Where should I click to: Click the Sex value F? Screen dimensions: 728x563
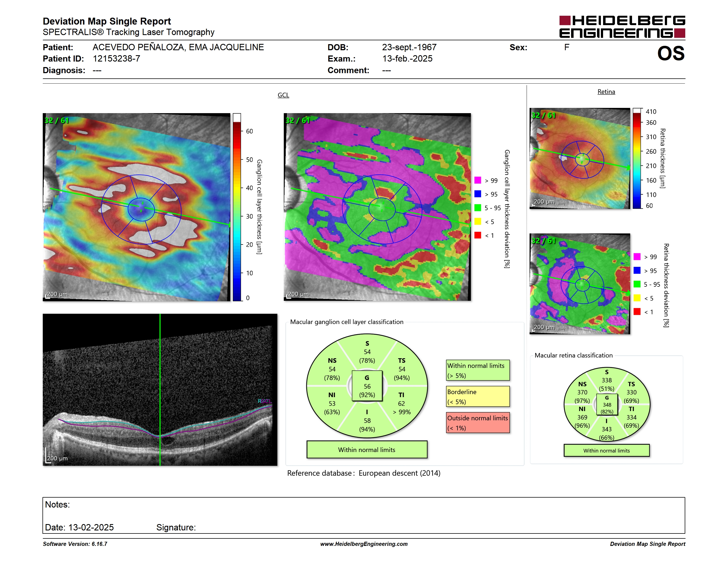coord(566,47)
